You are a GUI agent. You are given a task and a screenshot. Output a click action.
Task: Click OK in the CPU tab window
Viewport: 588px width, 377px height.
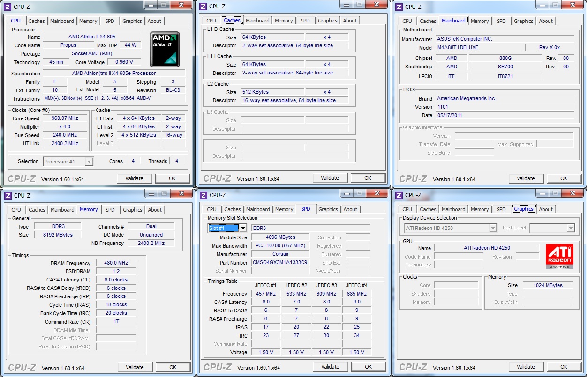pyautogui.click(x=173, y=178)
